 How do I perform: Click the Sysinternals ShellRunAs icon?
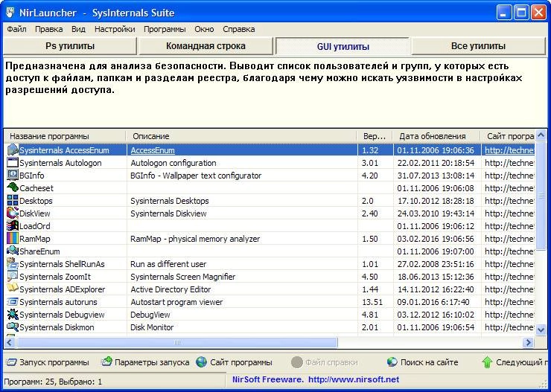pos(13,263)
